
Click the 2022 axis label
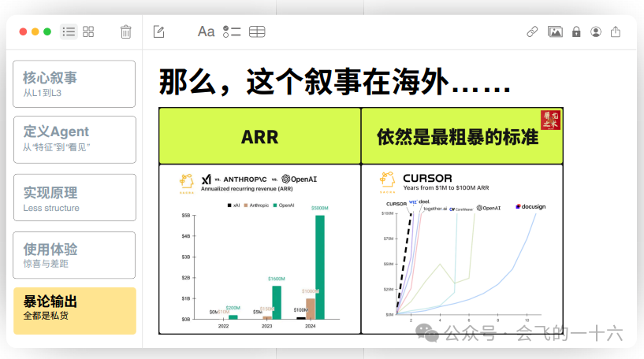tap(223, 326)
